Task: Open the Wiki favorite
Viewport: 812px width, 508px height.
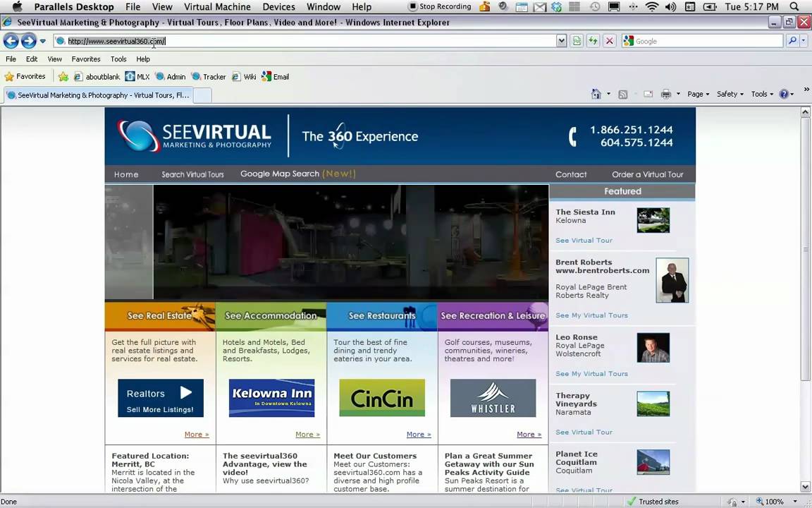Action: click(x=243, y=77)
